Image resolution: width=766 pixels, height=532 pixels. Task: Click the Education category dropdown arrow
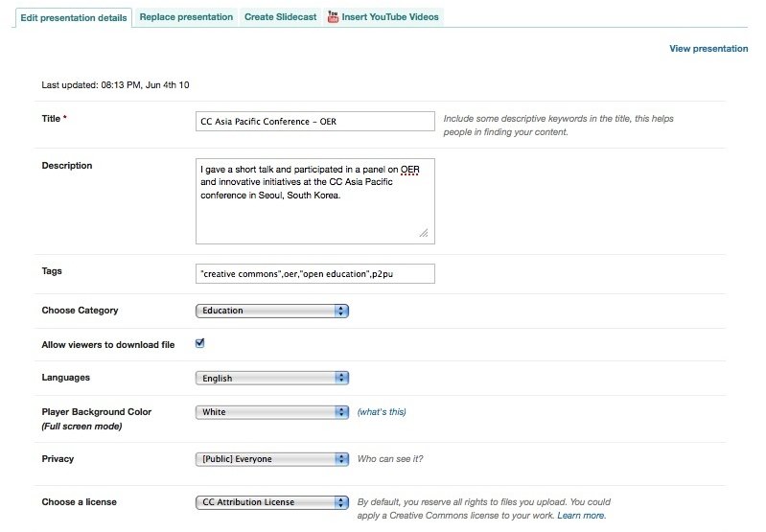click(341, 311)
